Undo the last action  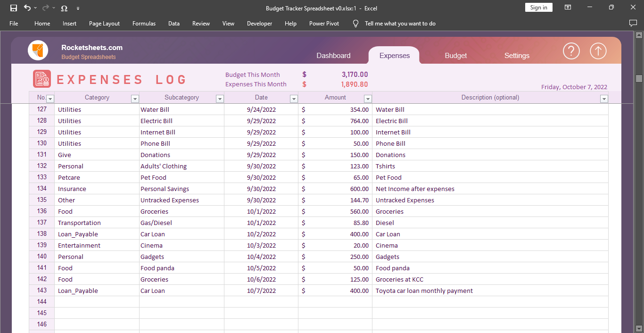pyautogui.click(x=27, y=8)
